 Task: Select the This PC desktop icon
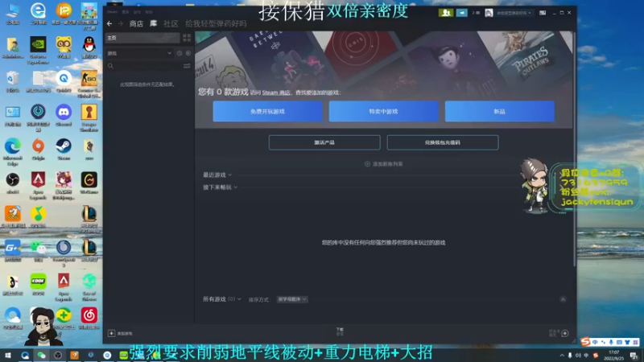pos(13,14)
